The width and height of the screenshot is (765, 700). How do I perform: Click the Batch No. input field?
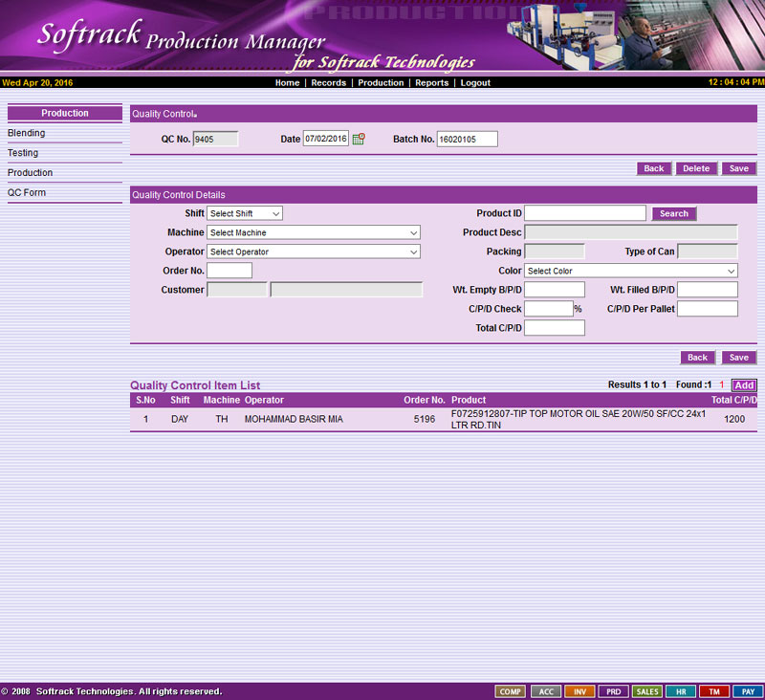[x=467, y=140]
